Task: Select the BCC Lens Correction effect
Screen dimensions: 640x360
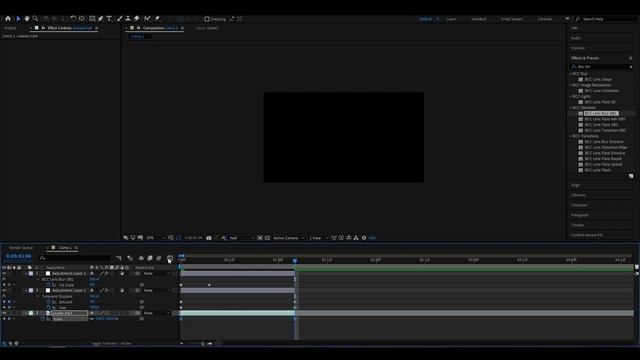Action: tap(601, 91)
